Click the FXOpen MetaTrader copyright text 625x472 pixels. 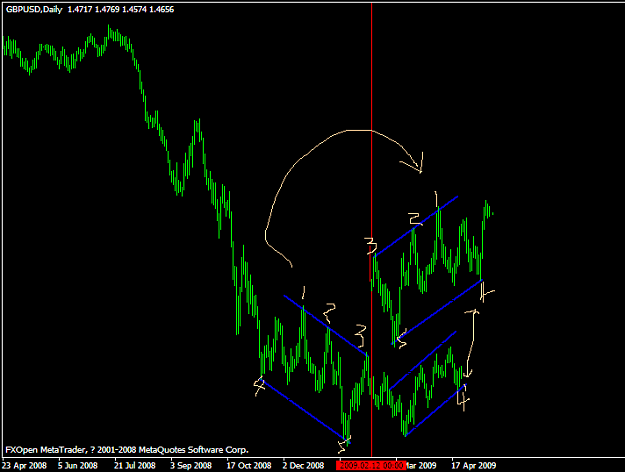[x=127, y=450]
